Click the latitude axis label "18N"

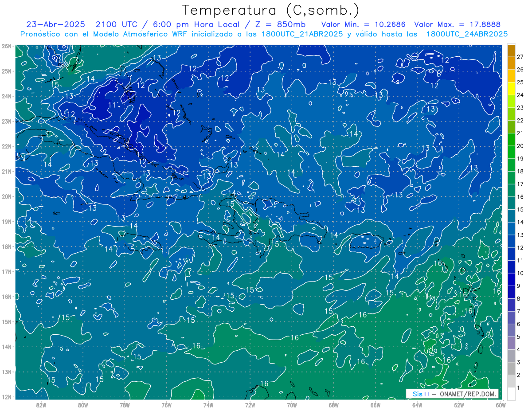point(7,247)
